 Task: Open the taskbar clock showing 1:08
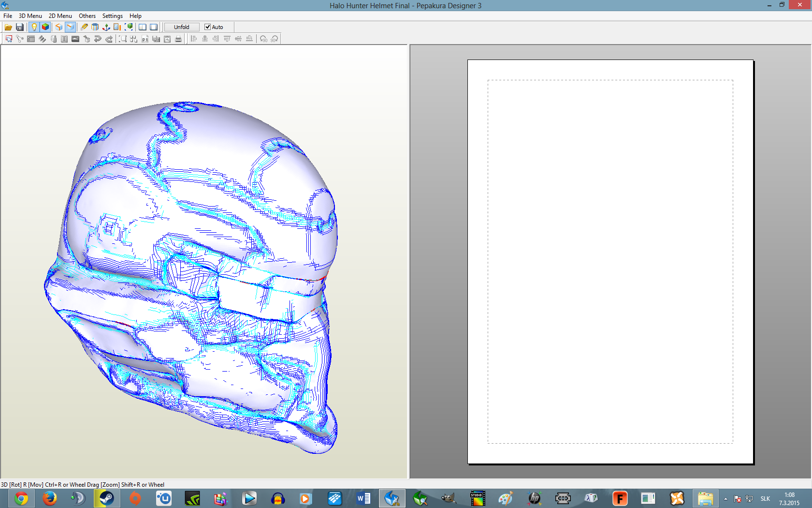789,499
